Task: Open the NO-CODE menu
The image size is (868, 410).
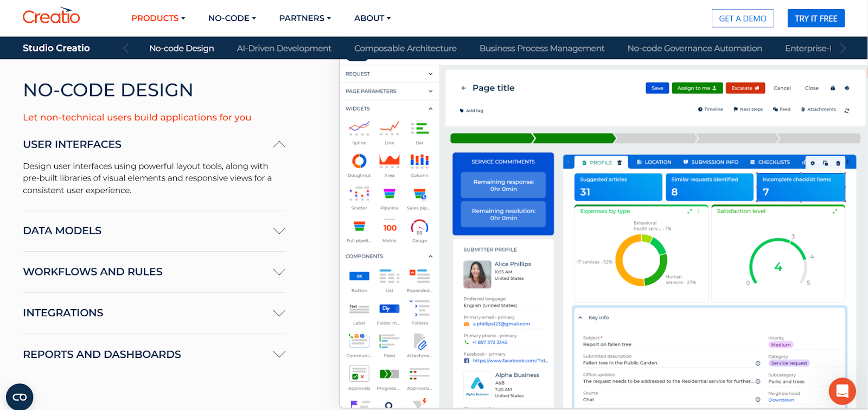Action: click(232, 18)
